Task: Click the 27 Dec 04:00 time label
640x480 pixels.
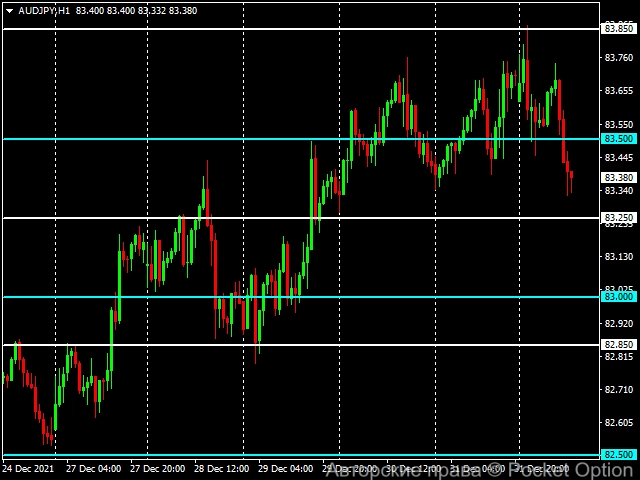Action: [93, 468]
